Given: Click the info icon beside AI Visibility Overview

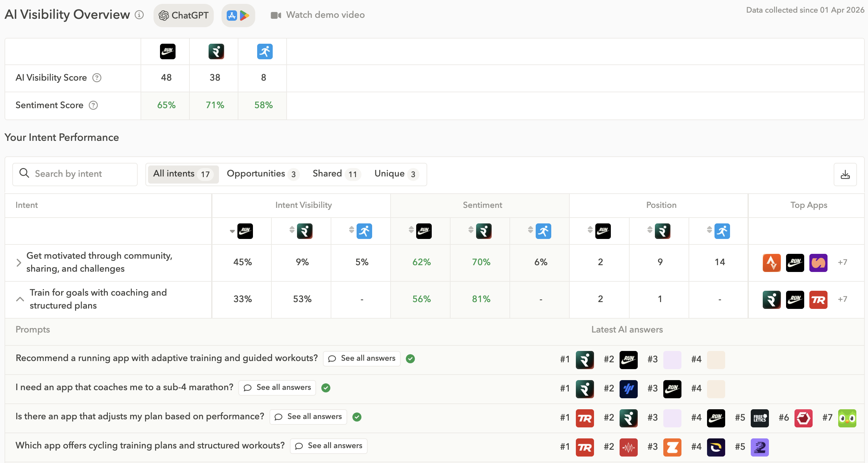Looking at the screenshot, I should [139, 15].
